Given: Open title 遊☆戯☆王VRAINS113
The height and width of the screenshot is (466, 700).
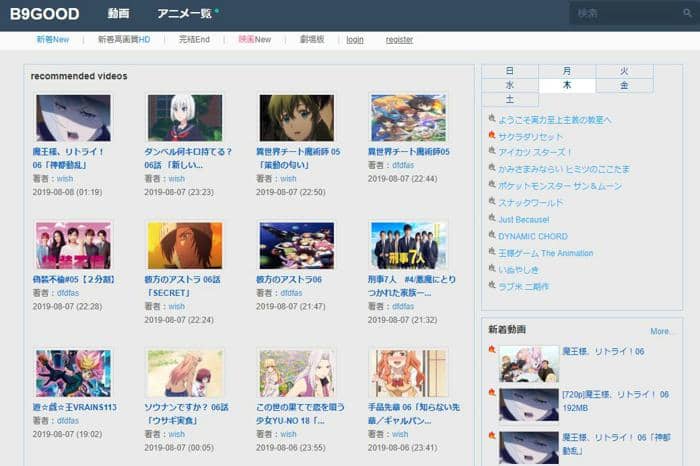Looking at the screenshot, I should pyautogui.click(x=75, y=407).
